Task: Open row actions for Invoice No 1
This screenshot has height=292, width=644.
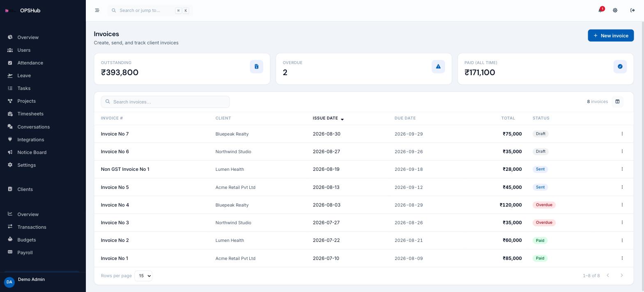Action: pos(622,258)
